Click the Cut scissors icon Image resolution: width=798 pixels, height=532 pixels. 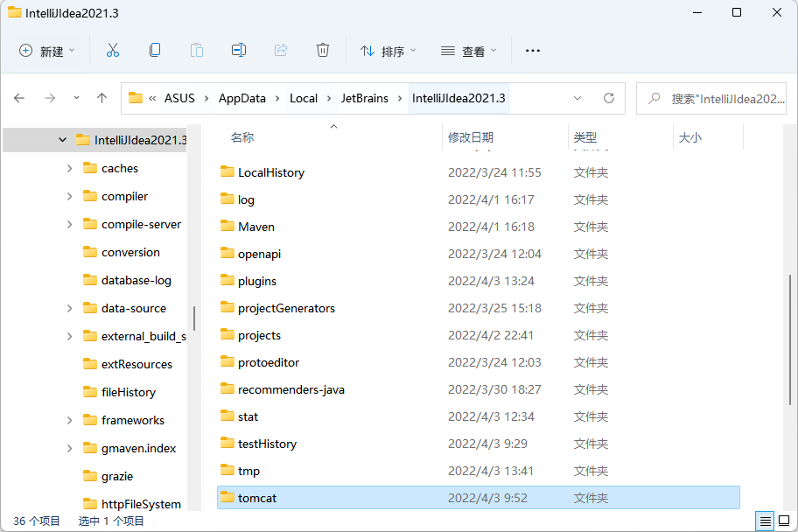[x=113, y=51]
